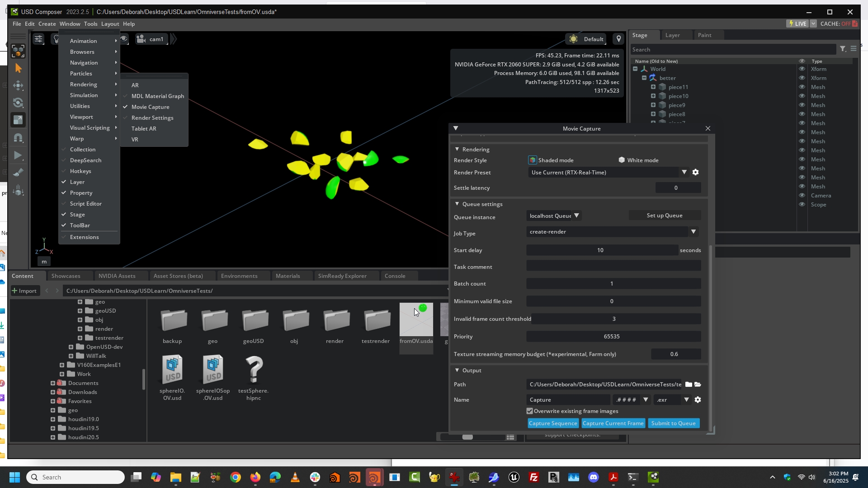Open the Job Type dropdown
Viewport: 868px width, 488px height.
tap(693, 232)
